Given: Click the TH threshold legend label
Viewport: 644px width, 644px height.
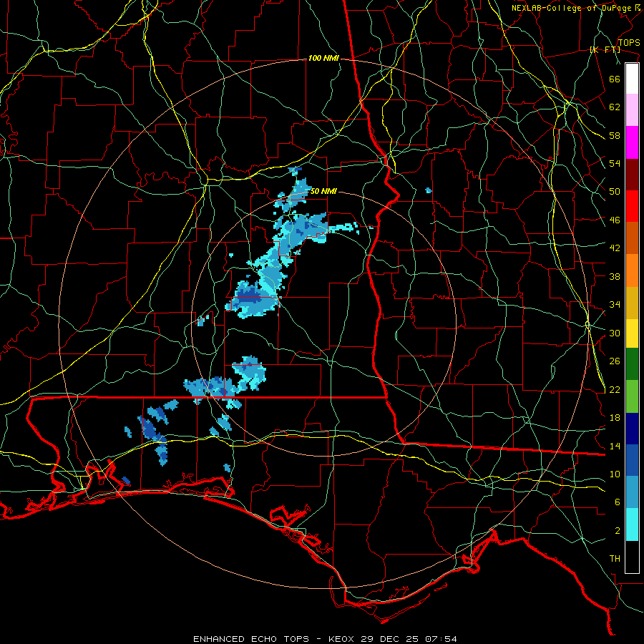Looking at the screenshot, I should pyautogui.click(x=615, y=559).
